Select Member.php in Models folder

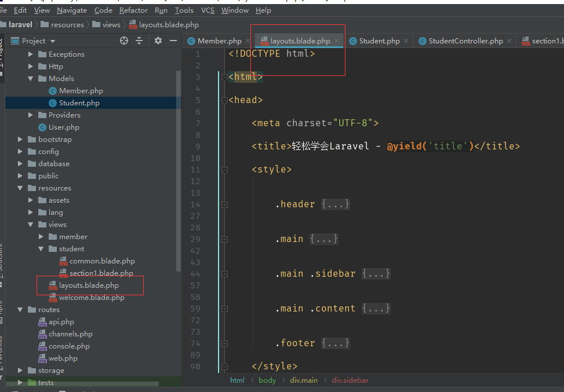(81, 91)
